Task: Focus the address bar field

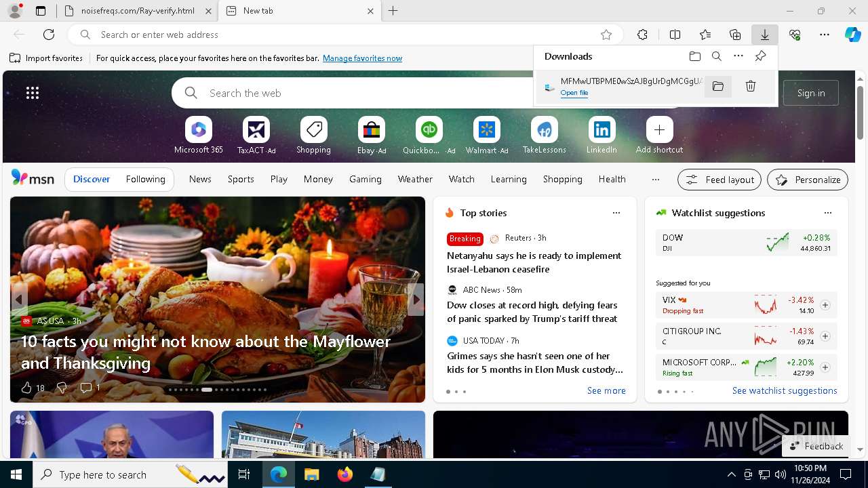Action: point(344,35)
